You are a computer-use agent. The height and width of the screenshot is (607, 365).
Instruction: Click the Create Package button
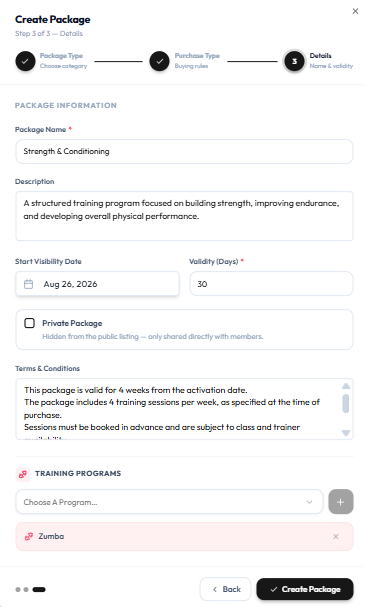pyautogui.click(x=305, y=589)
